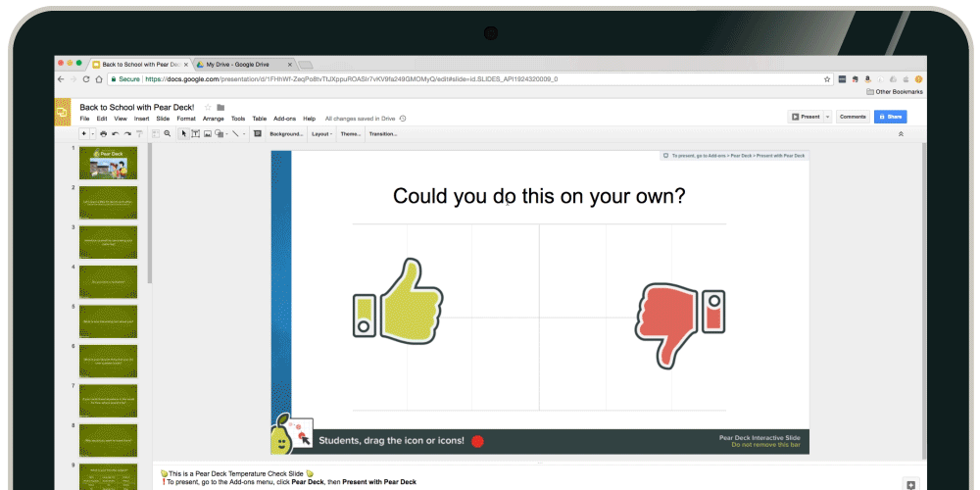The width and height of the screenshot is (980, 490).
Task: Select the Line tool icon
Action: pyautogui.click(x=235, y=133)
